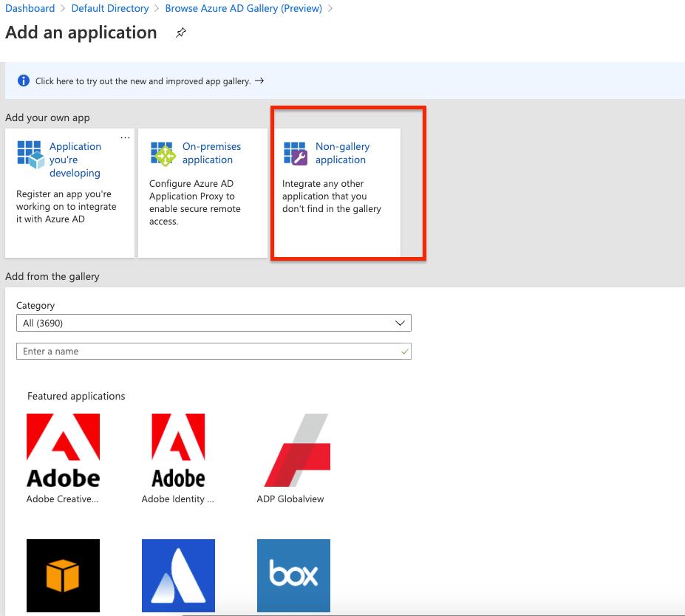Click the try new app gallery banner text
Viewport: 685px width, 616px height.
pyautogui.click(x=143, y=81)
